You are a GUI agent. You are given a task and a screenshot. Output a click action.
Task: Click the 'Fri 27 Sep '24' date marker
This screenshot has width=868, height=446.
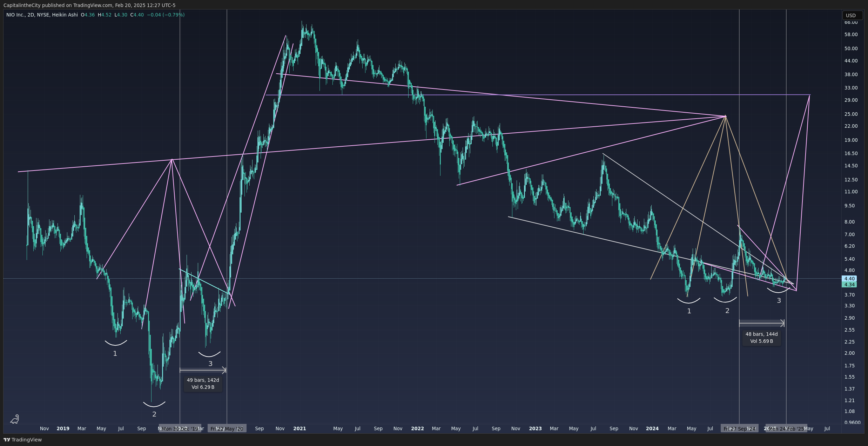click(739, 428)
